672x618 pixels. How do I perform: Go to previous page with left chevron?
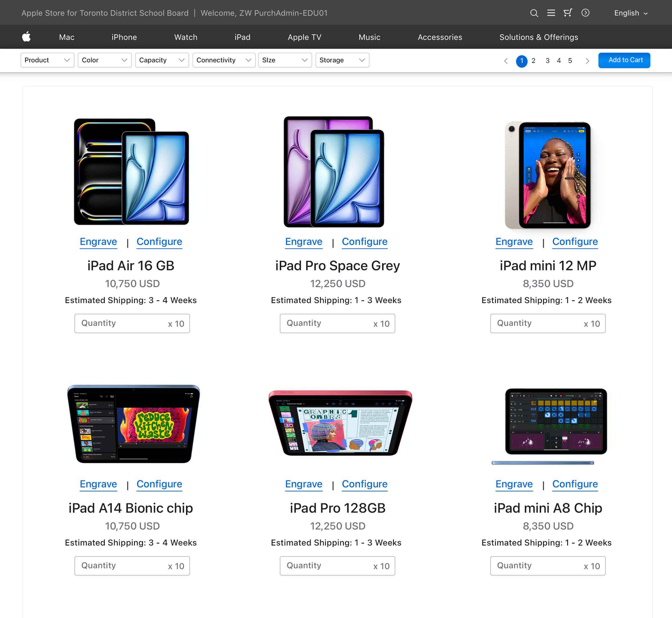[506, 61]
